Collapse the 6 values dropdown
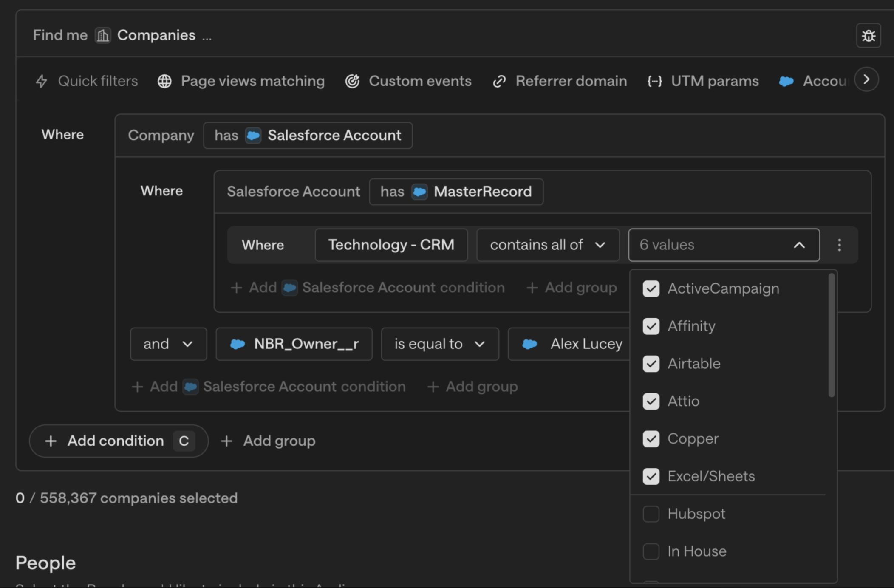The height and width of the screenshot is (588, 894). tap(724, 245)
